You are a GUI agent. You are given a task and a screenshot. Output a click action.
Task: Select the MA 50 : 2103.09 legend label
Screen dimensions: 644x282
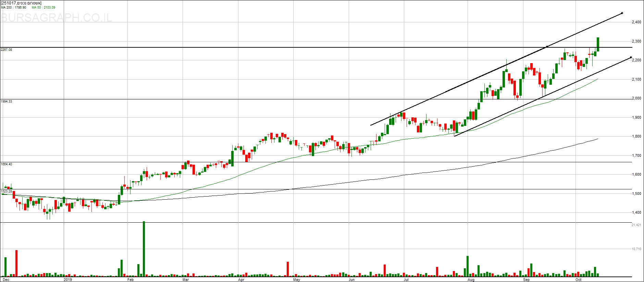click(44, 8)
